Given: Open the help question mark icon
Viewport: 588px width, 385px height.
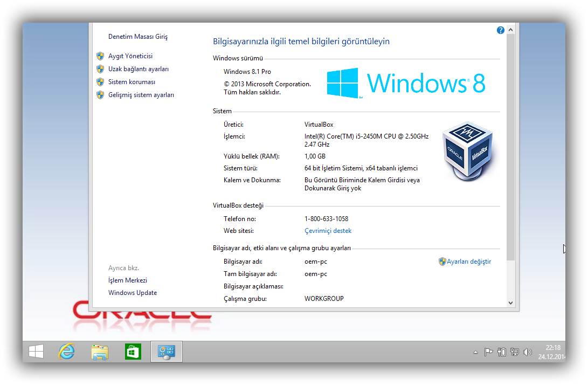Looking at the screenshot, I should 500,30.
